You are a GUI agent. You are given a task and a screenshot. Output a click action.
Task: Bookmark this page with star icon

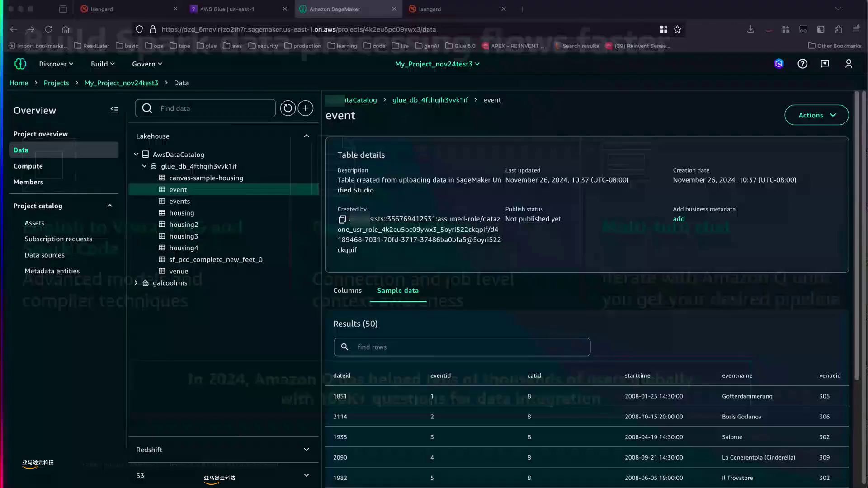coord(677,29)
